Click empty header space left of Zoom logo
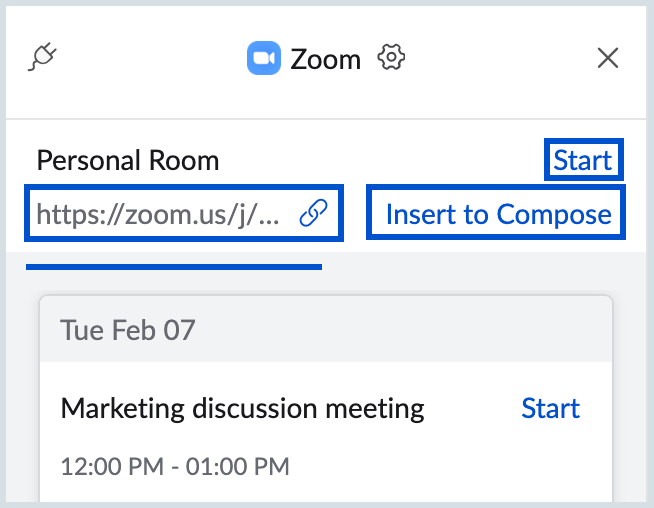This screenshot has width=654, height=508. click(x=150, y=58)
